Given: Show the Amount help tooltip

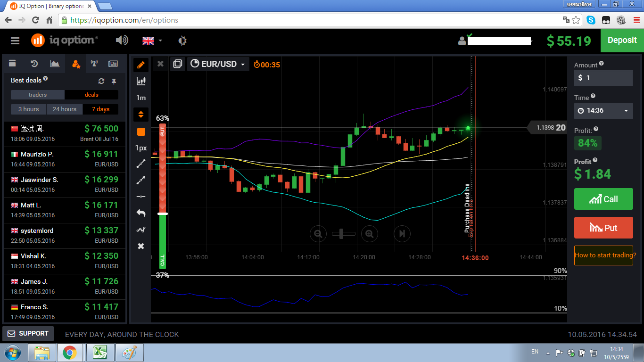Looking at the screenshot, I should 602,64.
